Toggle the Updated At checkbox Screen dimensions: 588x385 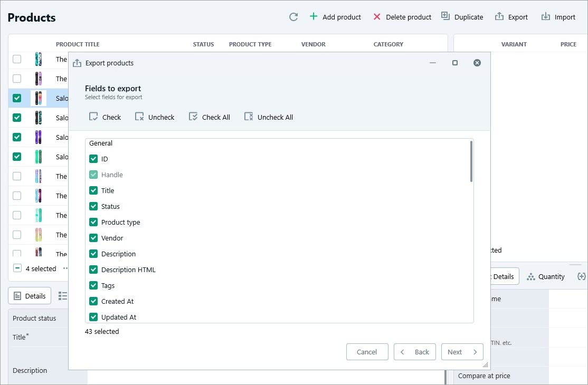click(93, 317)
